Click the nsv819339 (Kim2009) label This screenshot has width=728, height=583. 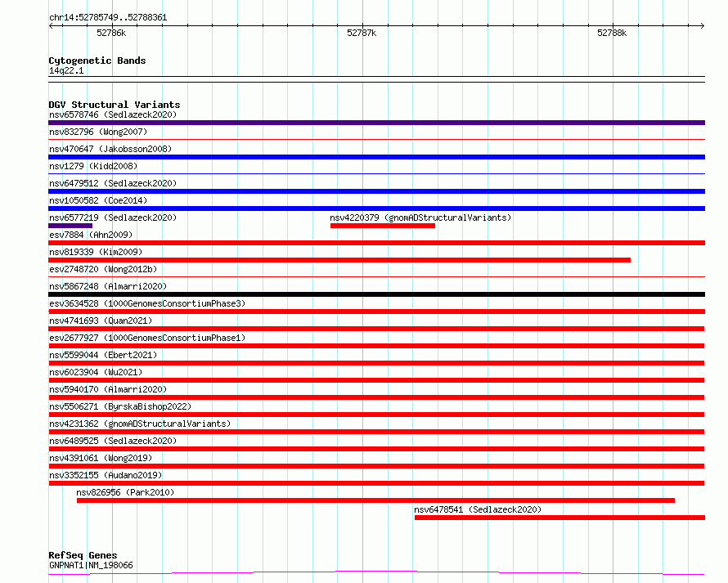coord(96,252)
